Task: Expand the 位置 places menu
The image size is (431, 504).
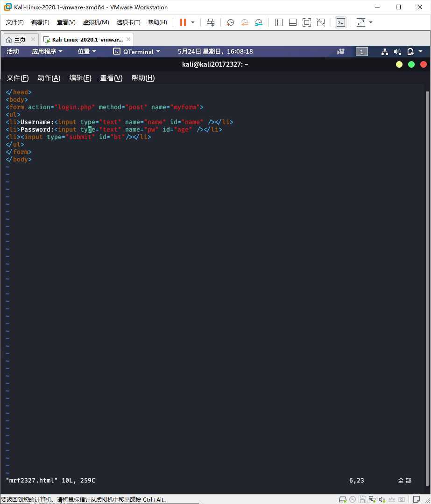Action: 86,51
